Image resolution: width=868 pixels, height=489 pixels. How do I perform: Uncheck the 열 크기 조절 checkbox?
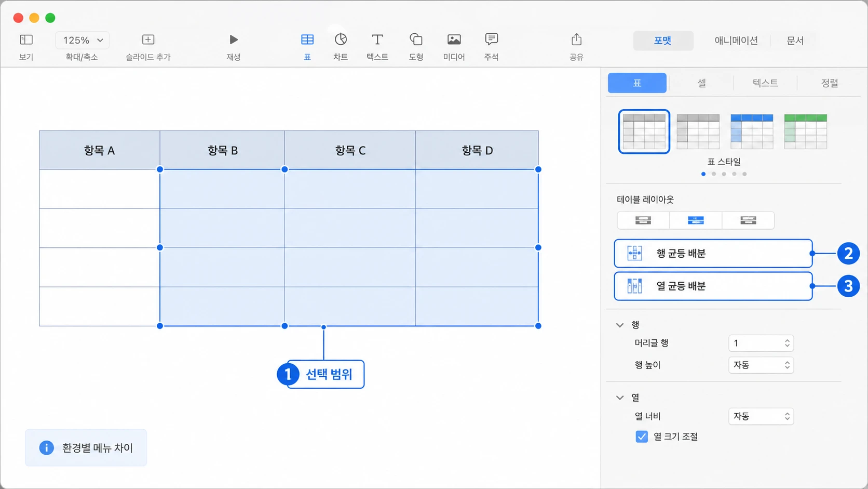pos(642,437)
